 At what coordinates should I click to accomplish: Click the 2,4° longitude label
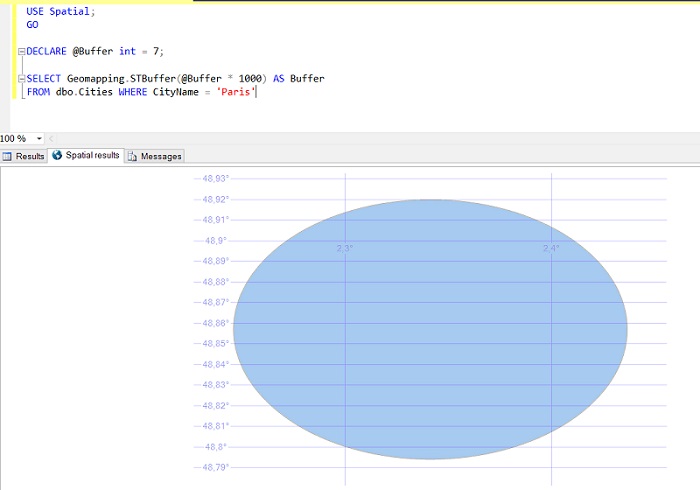[x=551, y=248]
